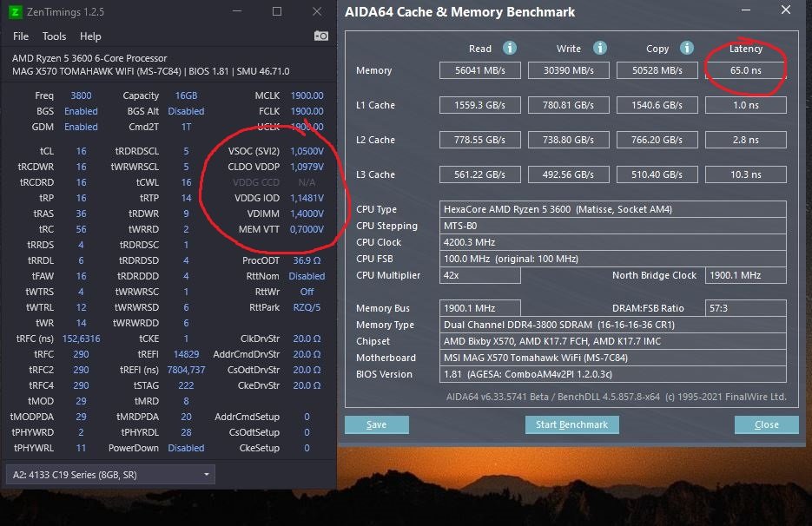Click the tREFI (ns) value 7804,737

186,370
